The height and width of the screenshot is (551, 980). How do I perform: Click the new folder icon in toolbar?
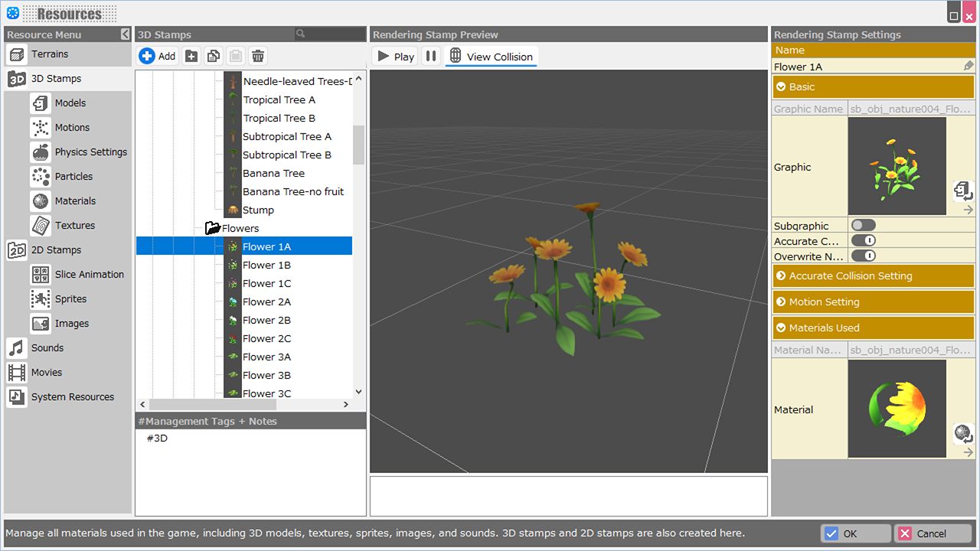click(x=191, y=56)
